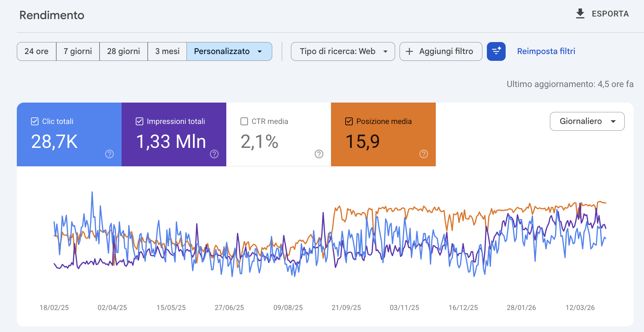This screenshot has height=332, width=644.
Task: Select the 7 giorni range
Action: coord(78,51)
